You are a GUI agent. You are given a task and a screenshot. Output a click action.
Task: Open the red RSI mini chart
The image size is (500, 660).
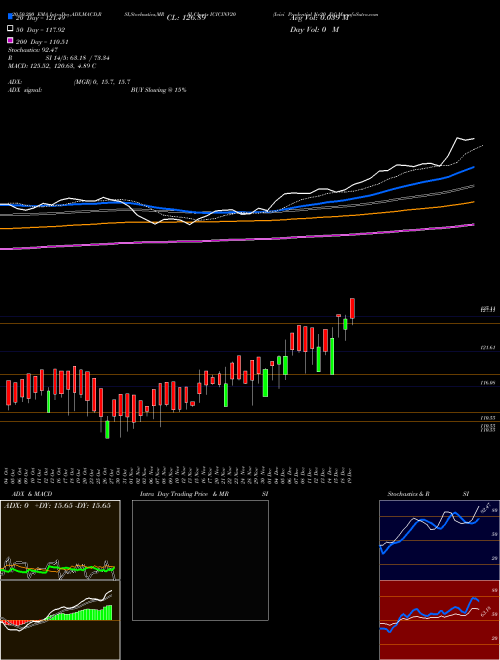[x=439, y=620]
